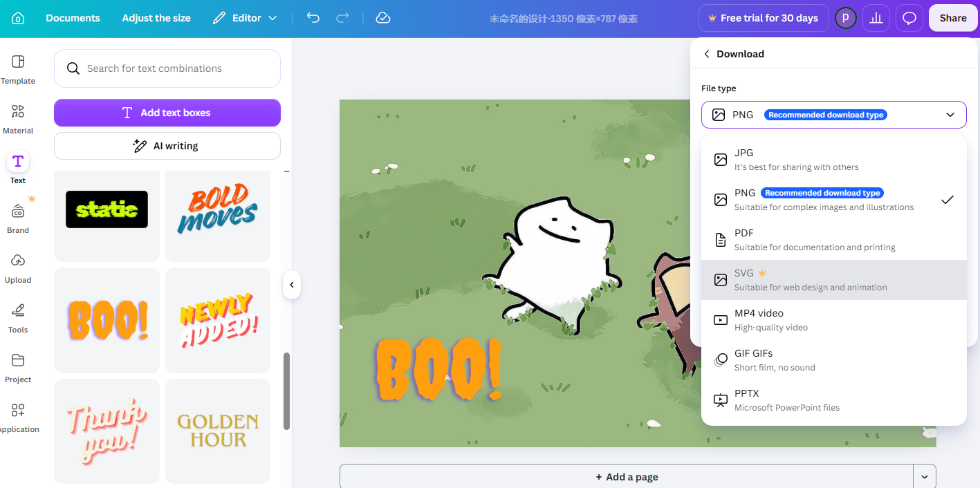Choose PDF file type option
The image size is (980, 488).
click(x=833, y=240)
